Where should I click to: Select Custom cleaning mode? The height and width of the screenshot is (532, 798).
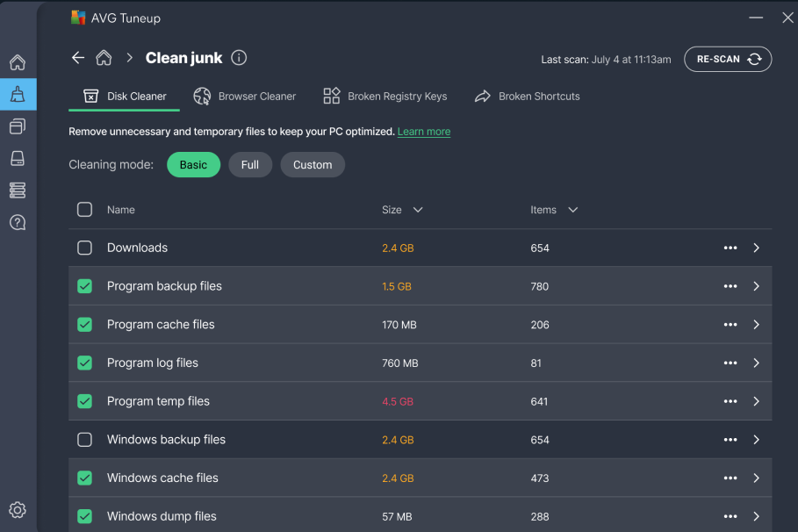tap(313, 165)
